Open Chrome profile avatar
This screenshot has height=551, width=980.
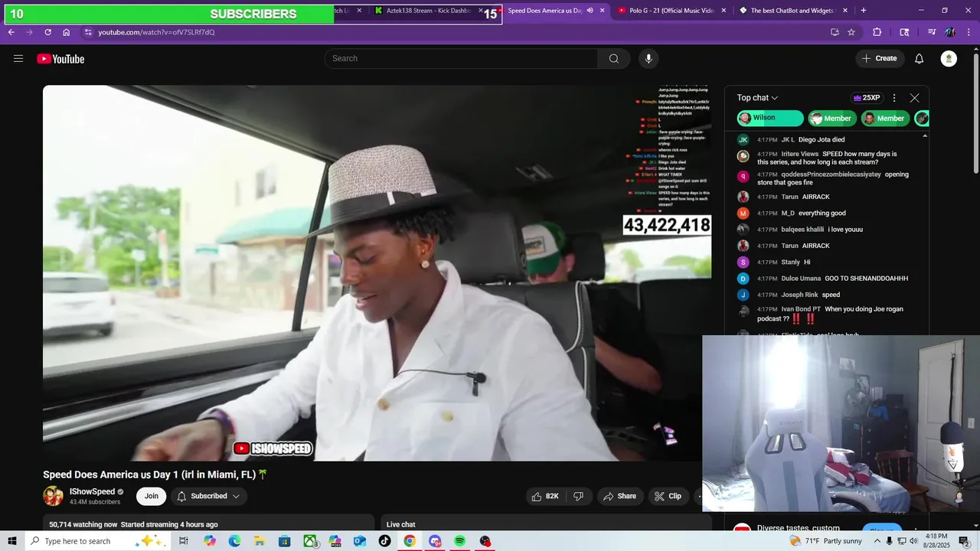tap(950, 32)
